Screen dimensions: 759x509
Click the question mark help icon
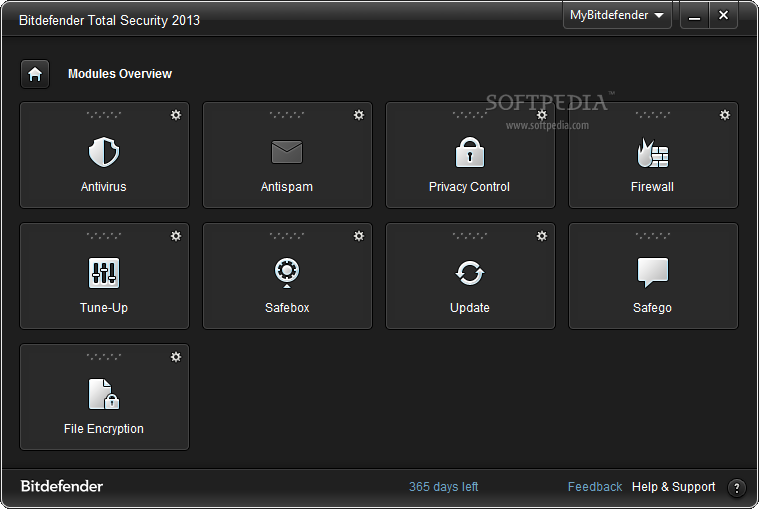point(736,488)
